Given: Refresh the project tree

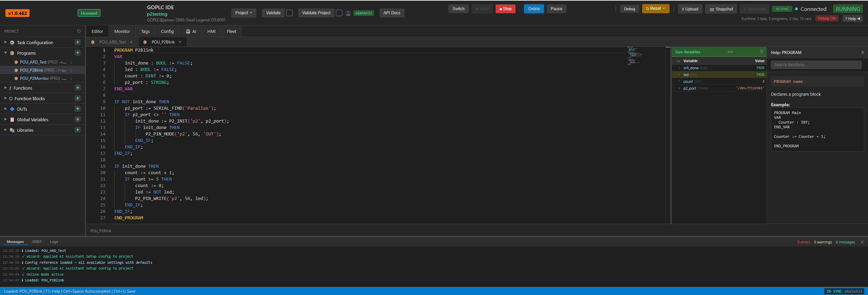Looking at the screenshot, I should [x=79, y=31].
